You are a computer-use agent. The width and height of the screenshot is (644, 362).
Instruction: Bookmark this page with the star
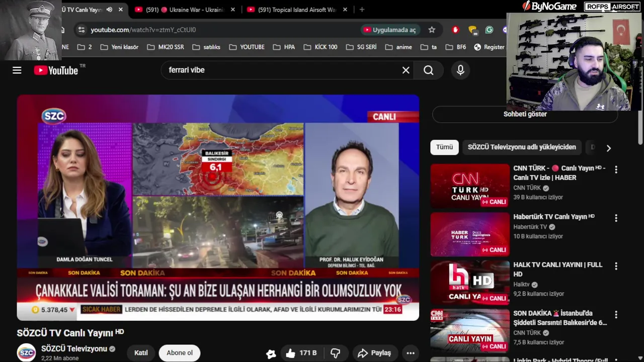(x=432, y=30)
